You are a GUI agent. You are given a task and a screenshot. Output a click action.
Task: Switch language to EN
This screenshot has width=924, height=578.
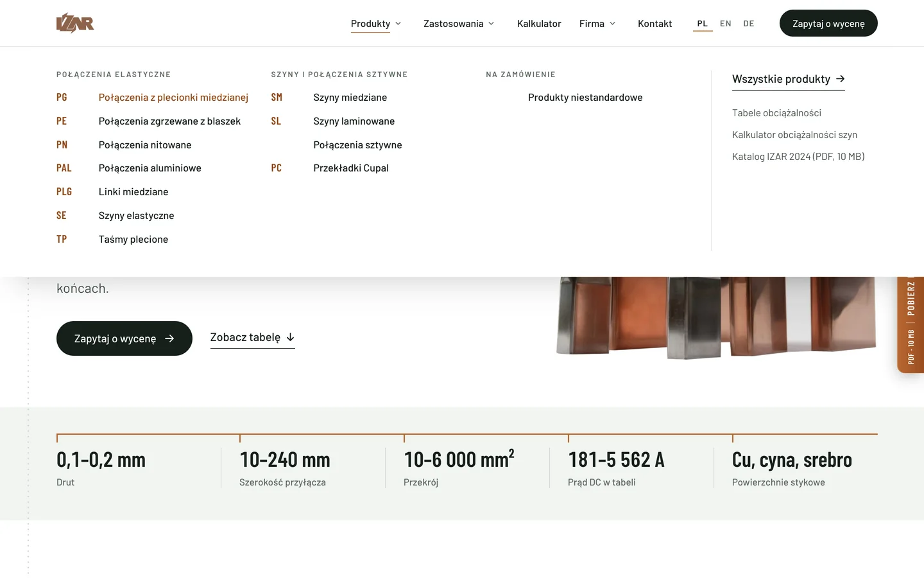click(x=726, y=24)
